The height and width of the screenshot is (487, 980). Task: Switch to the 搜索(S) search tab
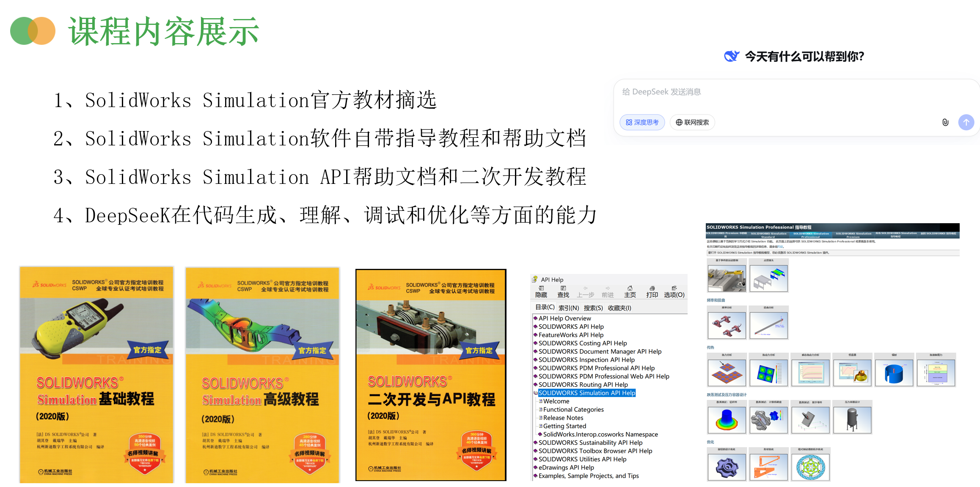[x=593, y=308]
